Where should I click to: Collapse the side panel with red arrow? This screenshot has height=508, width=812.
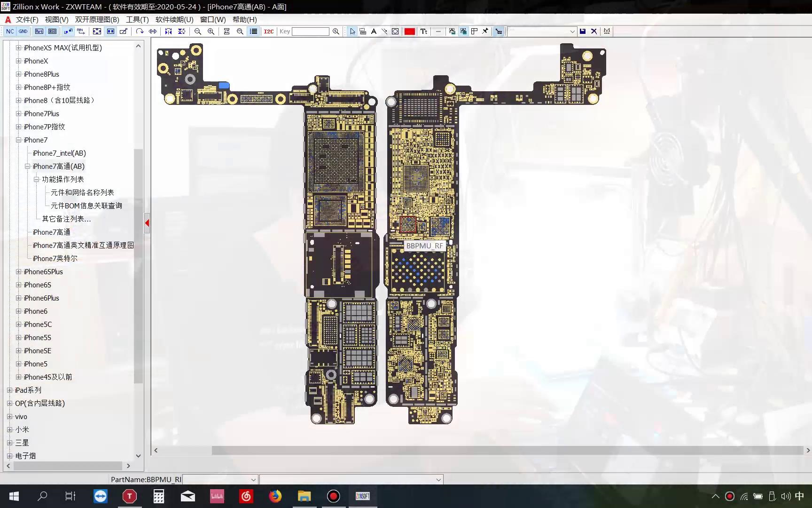pos(147,223)
